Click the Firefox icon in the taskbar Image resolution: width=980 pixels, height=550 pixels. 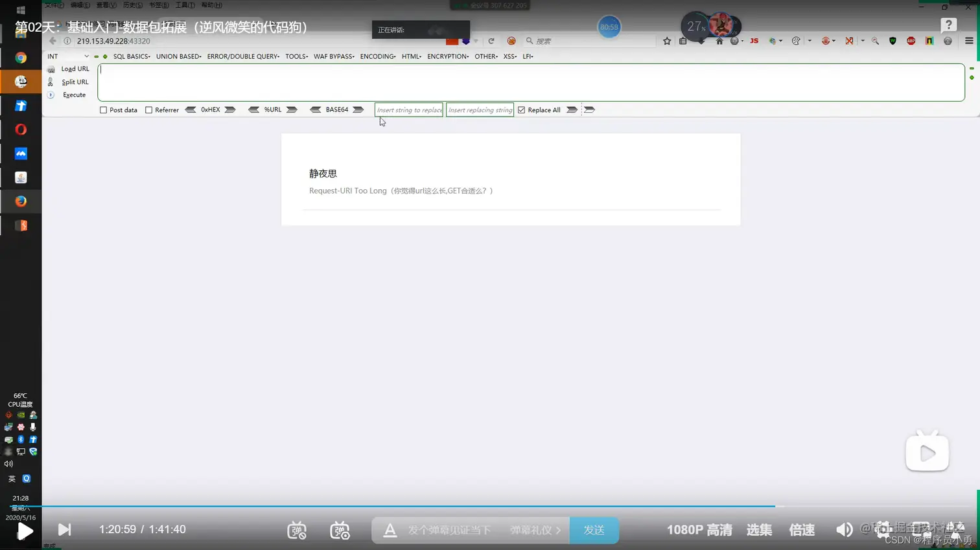click(21, 201)
